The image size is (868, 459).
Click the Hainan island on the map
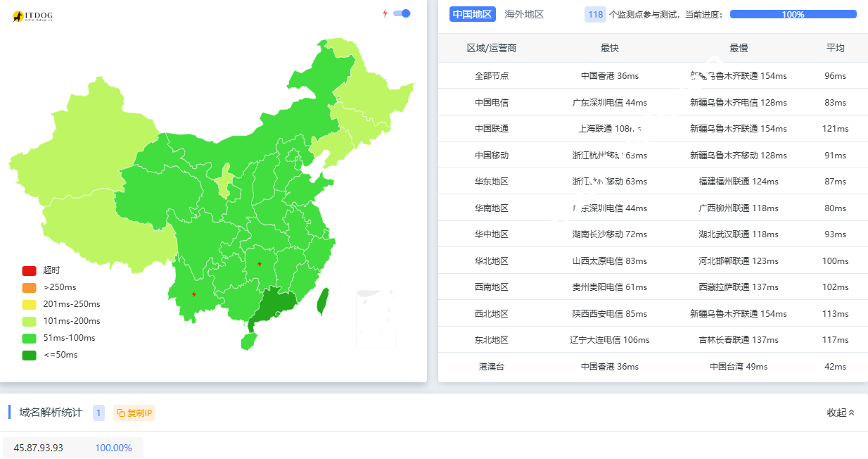click(x=248, y=341)
